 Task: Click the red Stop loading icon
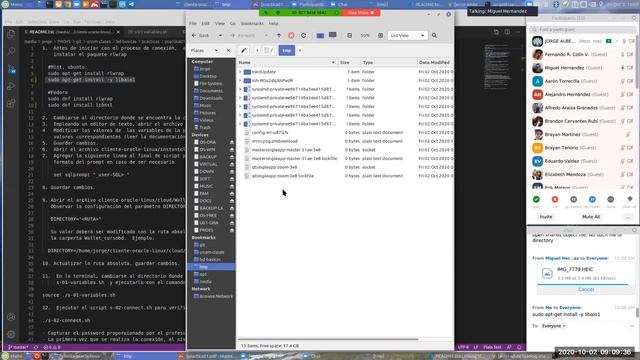click(291, 36)
